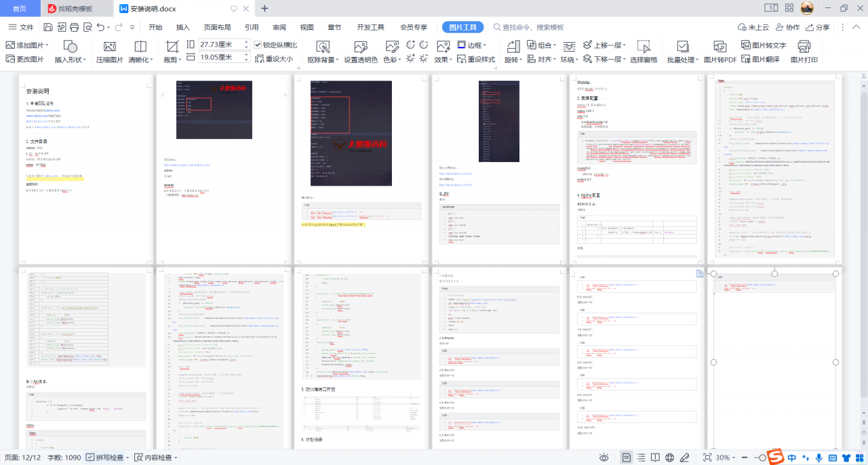Switch to page layout view in status bar
The width and height of the screenshot is (868, 465).
point(626,458)
